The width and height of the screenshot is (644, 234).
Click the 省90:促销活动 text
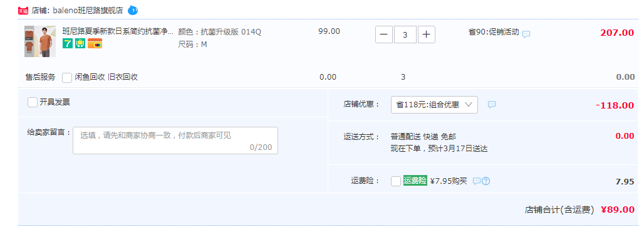point(494,32)
